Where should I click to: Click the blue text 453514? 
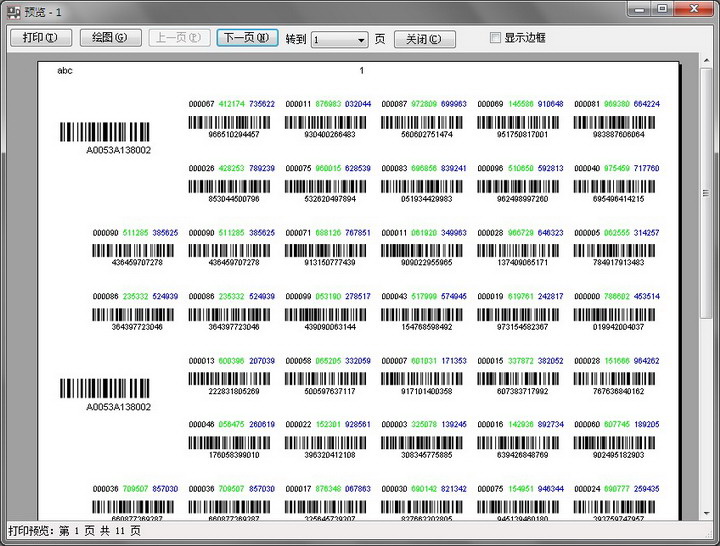(647, 296)
